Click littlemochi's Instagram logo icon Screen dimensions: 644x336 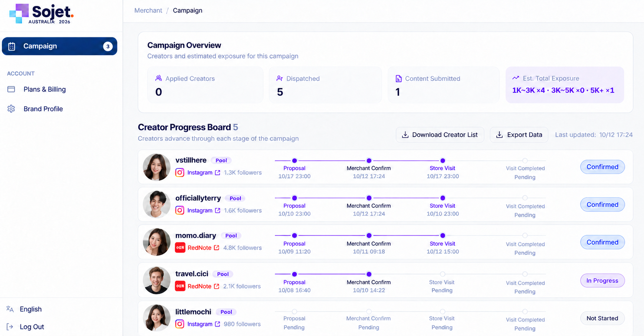180,324
